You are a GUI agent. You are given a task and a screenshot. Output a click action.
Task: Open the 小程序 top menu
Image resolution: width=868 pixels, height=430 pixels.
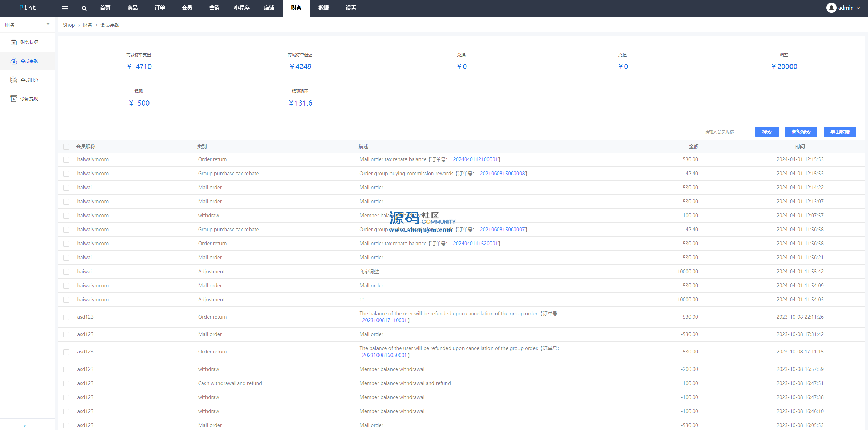tap(242, 8)
